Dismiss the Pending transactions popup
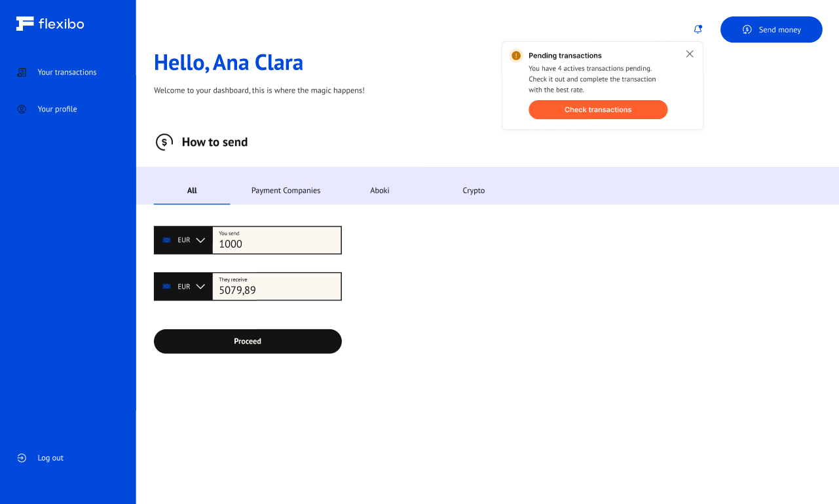 coord(690,54)
